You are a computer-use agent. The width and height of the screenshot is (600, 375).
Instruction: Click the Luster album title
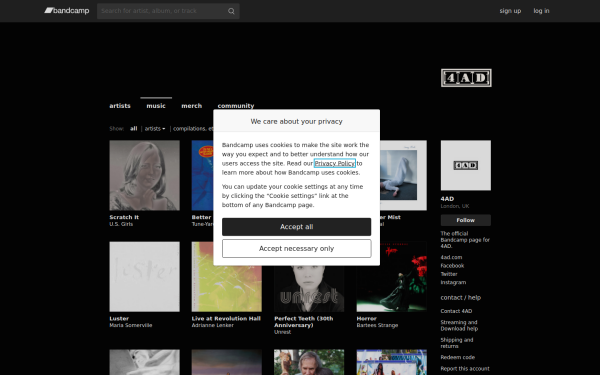tap(119, 318)
